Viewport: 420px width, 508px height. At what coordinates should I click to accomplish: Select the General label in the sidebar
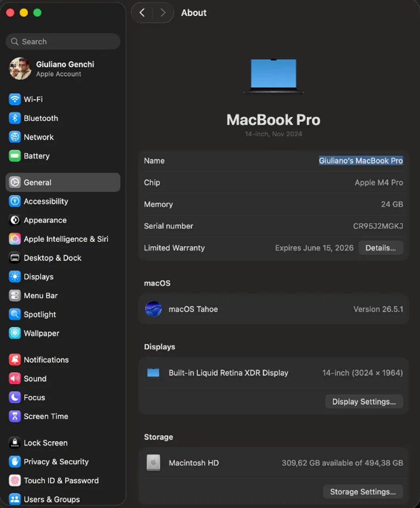[x=37, y=183]
